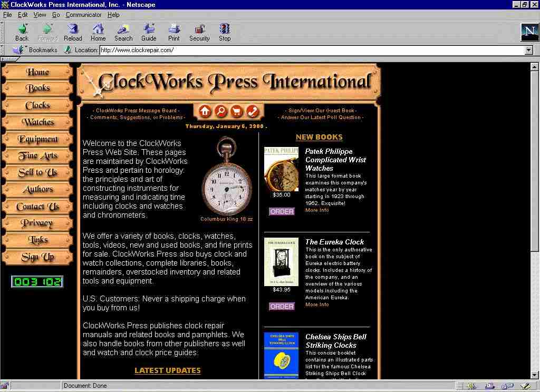This screenshot has width=540, height=392.
Task: Open the Watches sidebar section
Action: click(37, 122)
